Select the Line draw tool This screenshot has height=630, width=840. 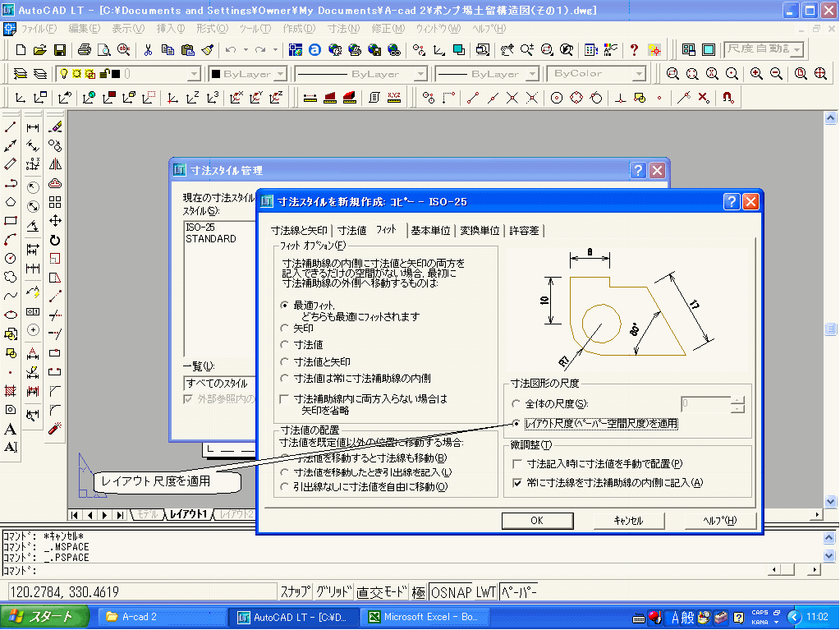[x=10, y=127]
